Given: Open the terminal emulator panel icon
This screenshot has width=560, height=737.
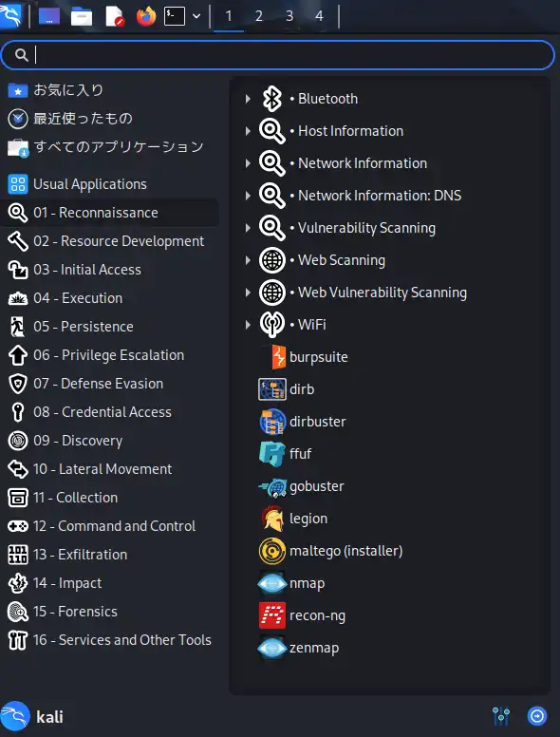Looking at the screenshot, I should click(x=175, y=16).
